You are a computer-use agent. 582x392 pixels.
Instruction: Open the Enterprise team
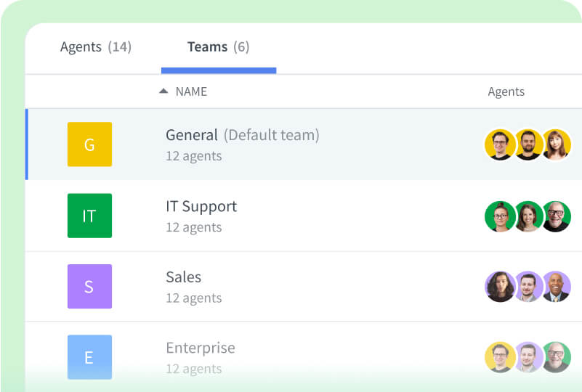point(201,348)
